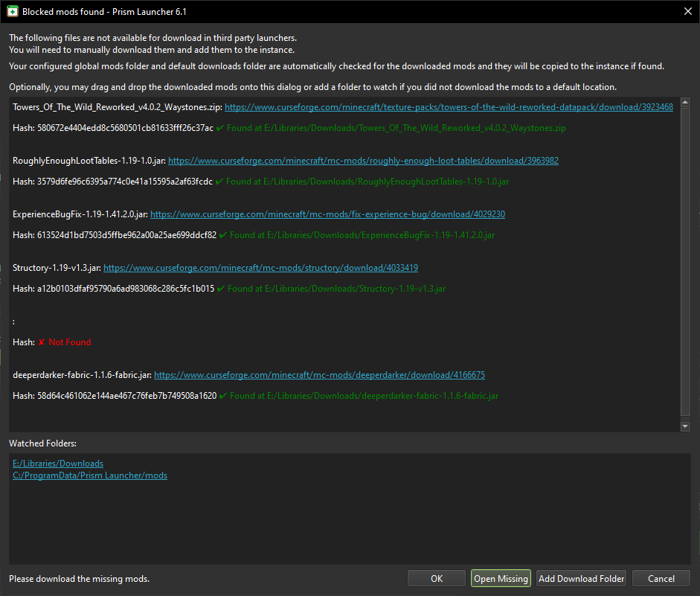Click file name 'Towers_Of_The_Wild_Reworked_v4.0.2_Waystones.zip:'
This screenshot has height=596, width=700.
118,107
